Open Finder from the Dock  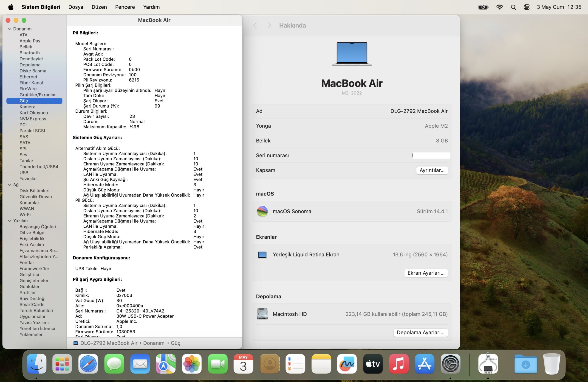[37, 364]
